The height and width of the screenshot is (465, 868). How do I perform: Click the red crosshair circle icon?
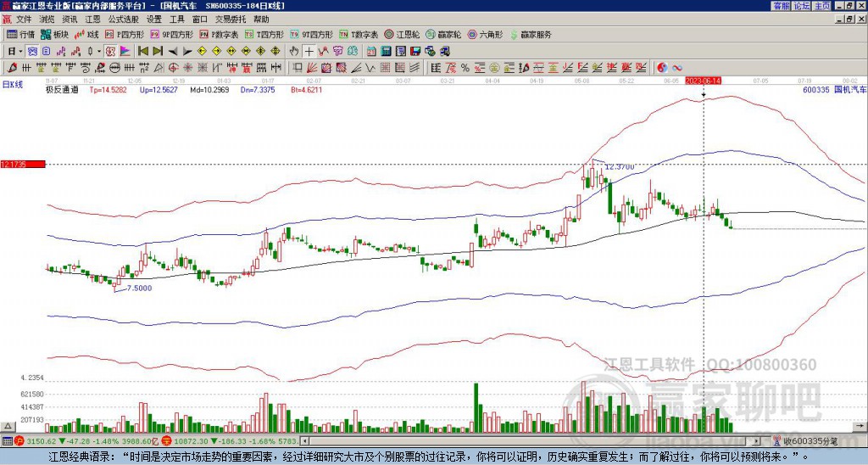pos(173,68)
